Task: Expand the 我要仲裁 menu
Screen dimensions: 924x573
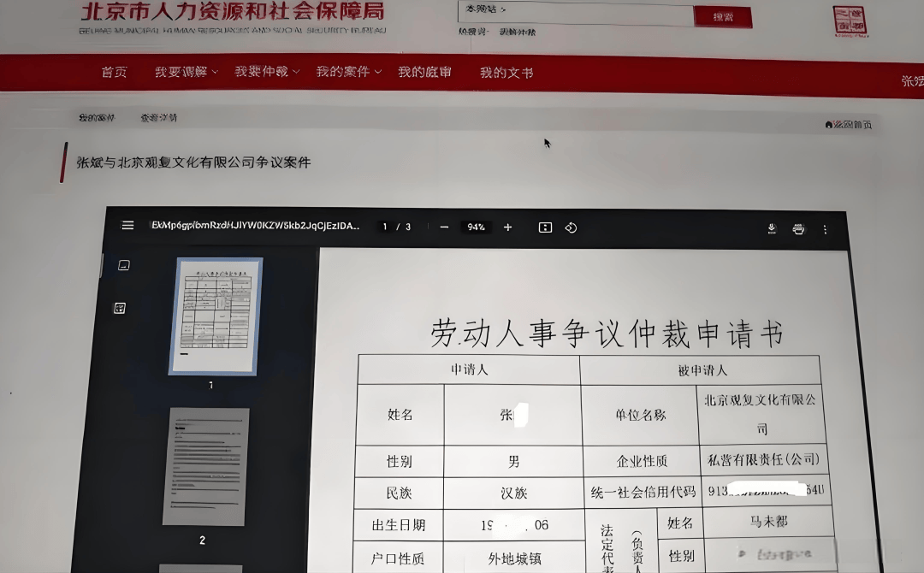Action: [x=267, y=72]
